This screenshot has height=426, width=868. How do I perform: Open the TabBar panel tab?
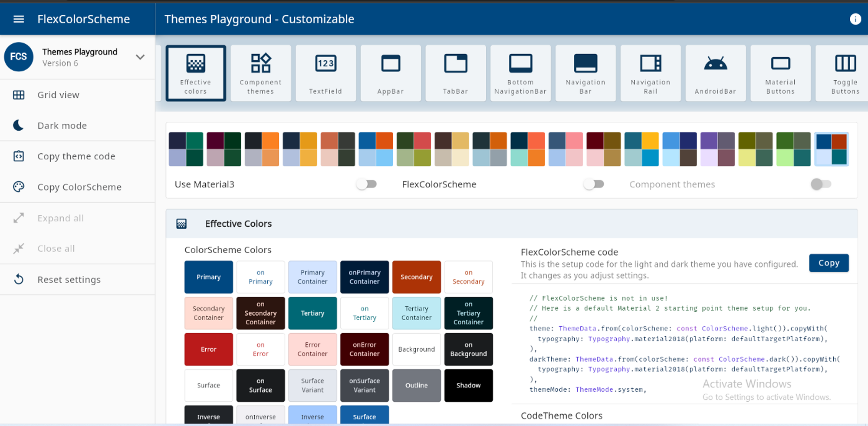coord(455,73)
